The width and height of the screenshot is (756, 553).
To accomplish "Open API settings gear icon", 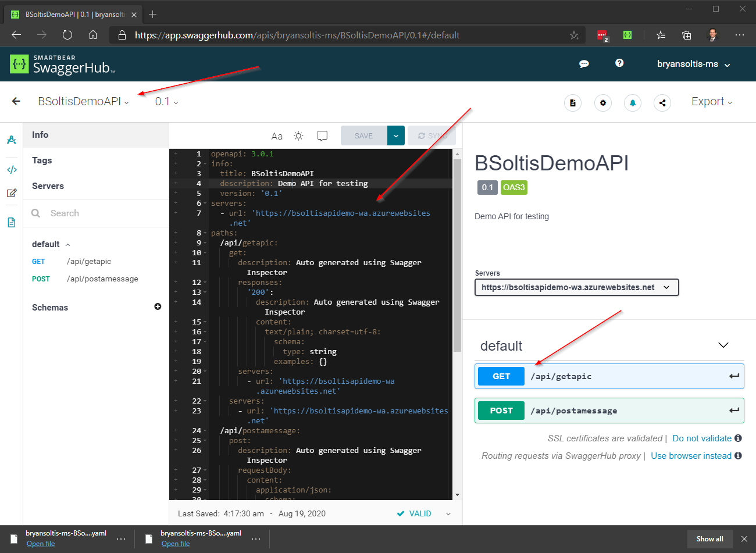I will tap(602, 103).
